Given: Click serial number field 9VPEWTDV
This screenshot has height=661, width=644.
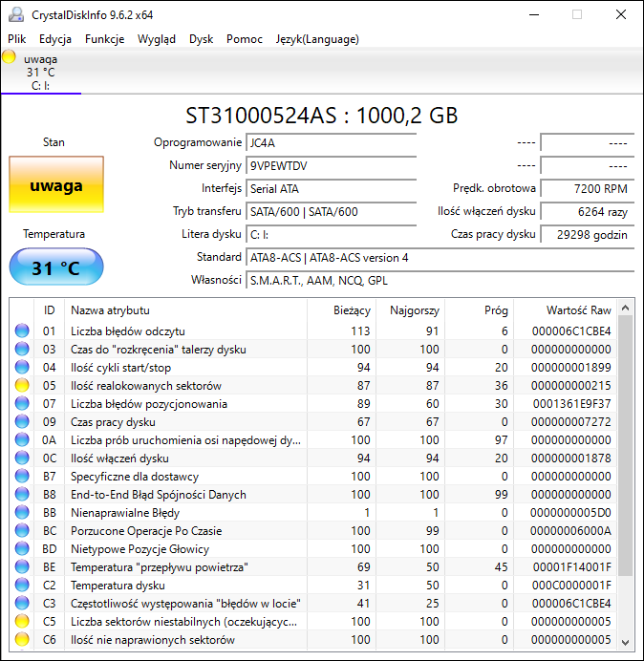Looking at the screenshot, I should point(331,165).
